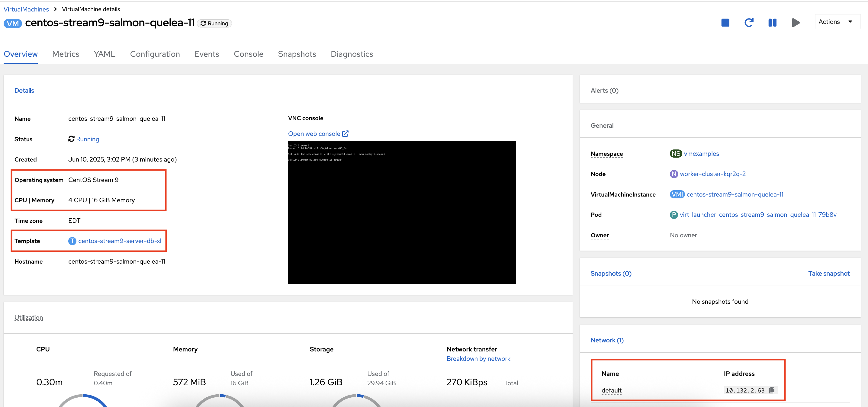
Task: Open the vmexamples namespace link
Action: coord(702,154)
